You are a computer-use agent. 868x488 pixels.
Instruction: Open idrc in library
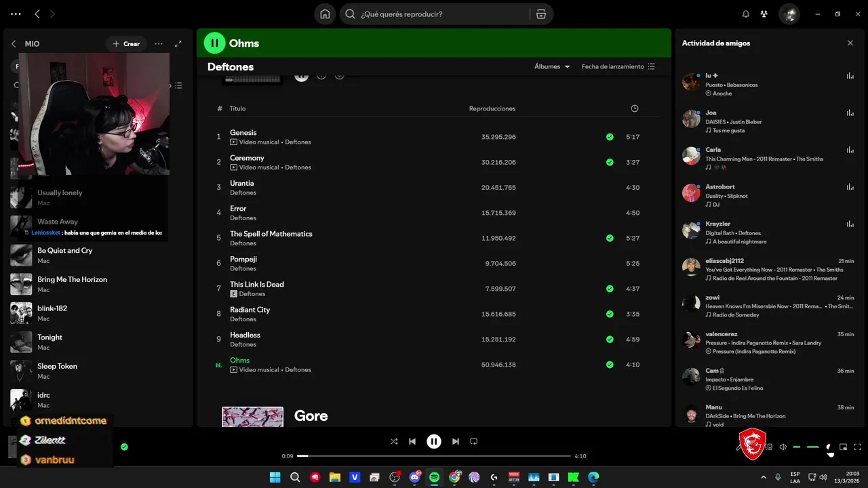[98, 400]
